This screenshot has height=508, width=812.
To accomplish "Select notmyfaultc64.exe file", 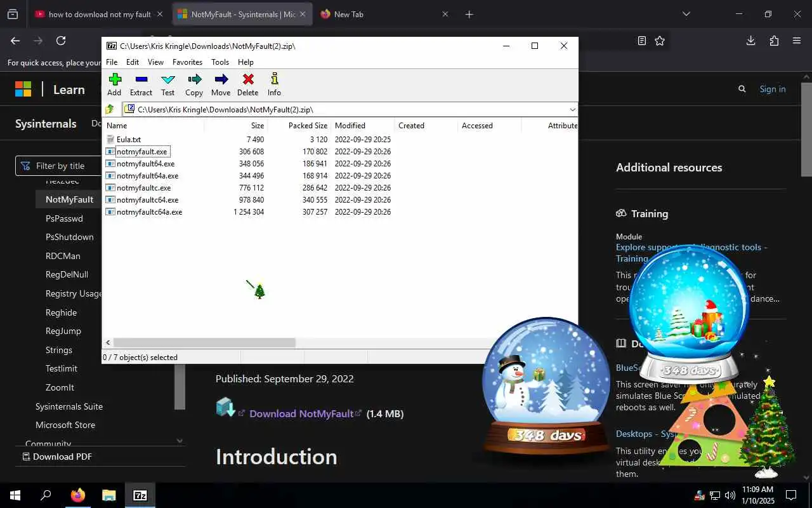I will click(x=147, y=200).
